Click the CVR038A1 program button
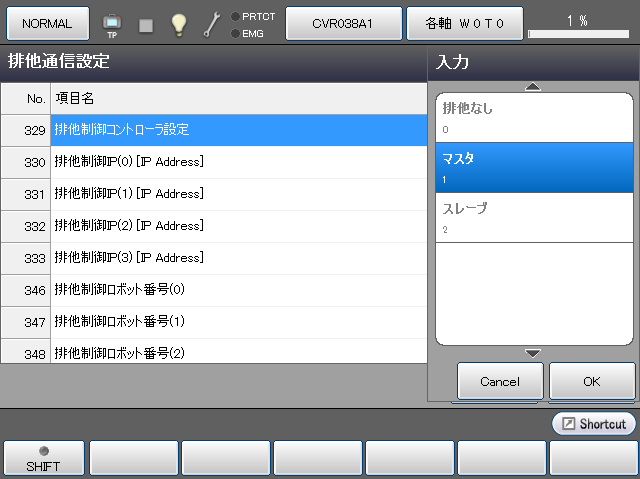Viewport: 640px width, 479px height. click(x=343, y=23)
